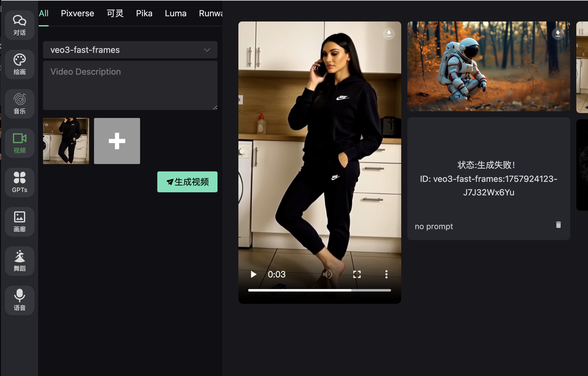The width and height of the screenshot is (588, 376).
Task: Go to the 音乐 music section
Action: pos(19,104)
